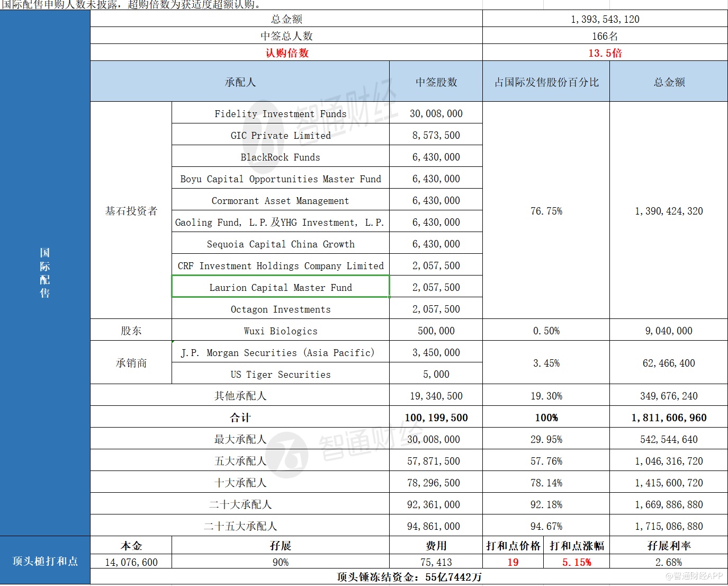Click the red 认购倍数 label
The image size is (728, 586).
286,53
